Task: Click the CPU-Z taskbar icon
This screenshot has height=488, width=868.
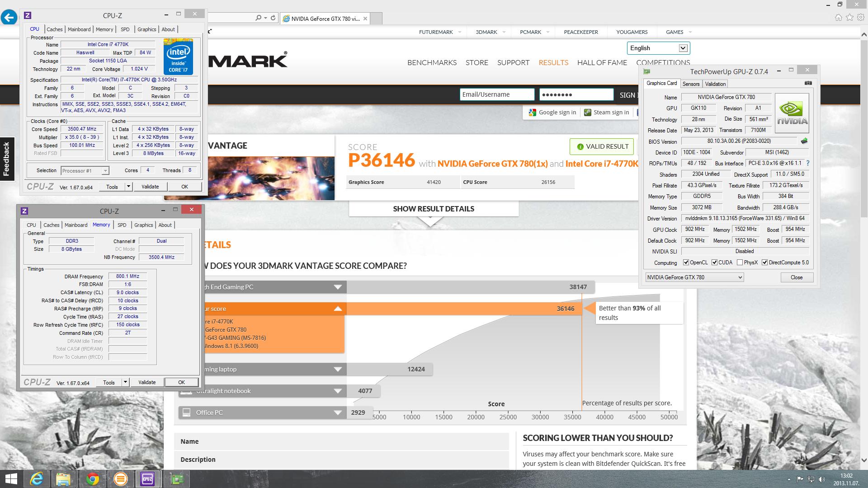Action: [x=147, y=479]
